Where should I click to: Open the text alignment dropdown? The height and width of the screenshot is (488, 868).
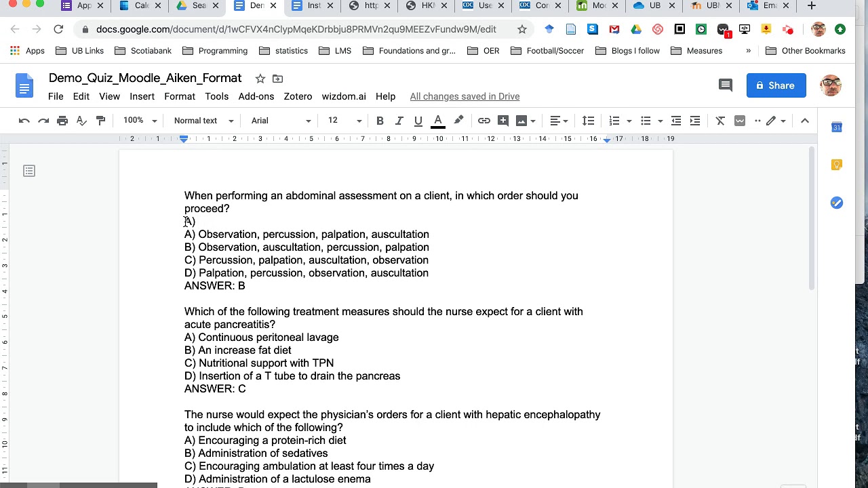pyautogui.click(x=559, y=121)
